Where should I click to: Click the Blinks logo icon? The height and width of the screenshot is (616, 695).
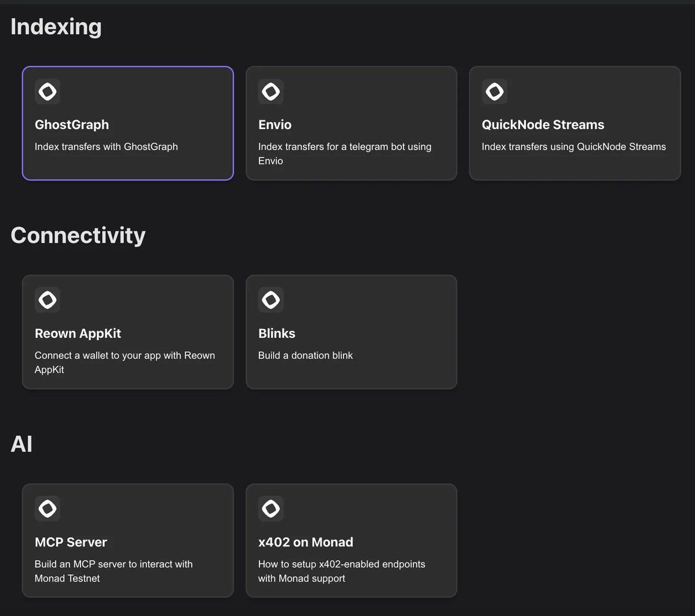[270, 300]
